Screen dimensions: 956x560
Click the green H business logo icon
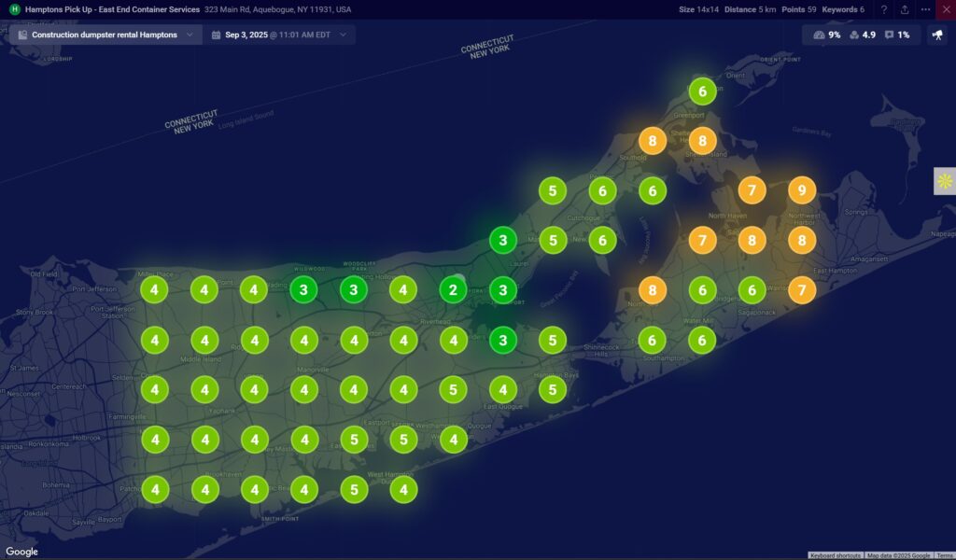[x=14, y=9]
